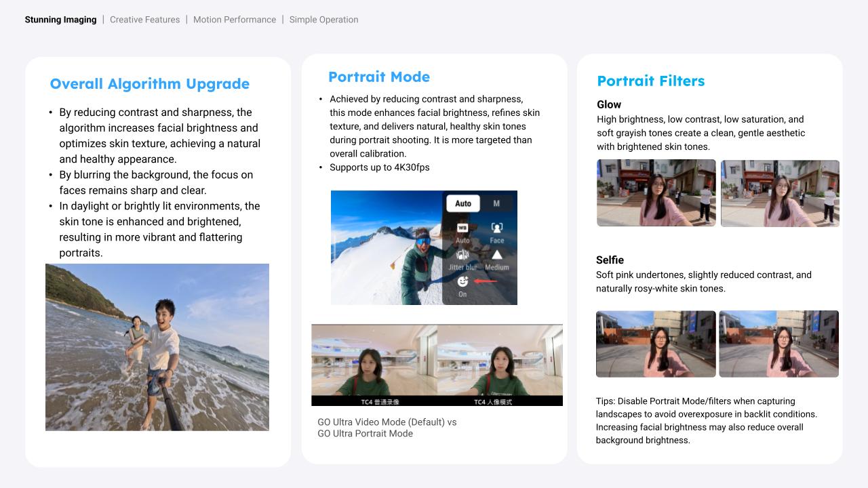
Task: Open the Simple Operation tab
Action: click(323, 20)
